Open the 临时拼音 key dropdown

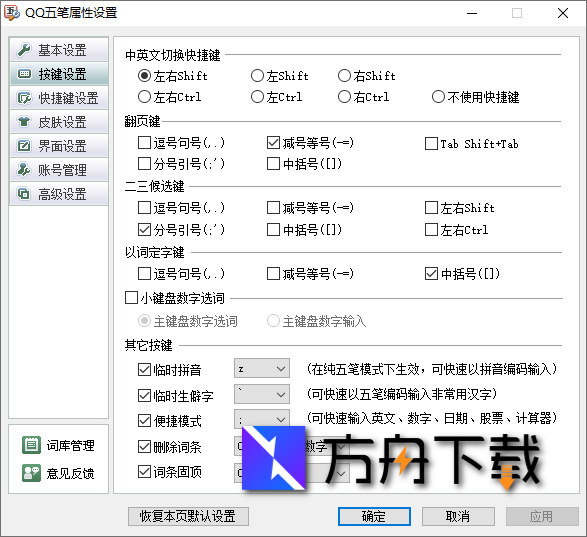point(262,368)
